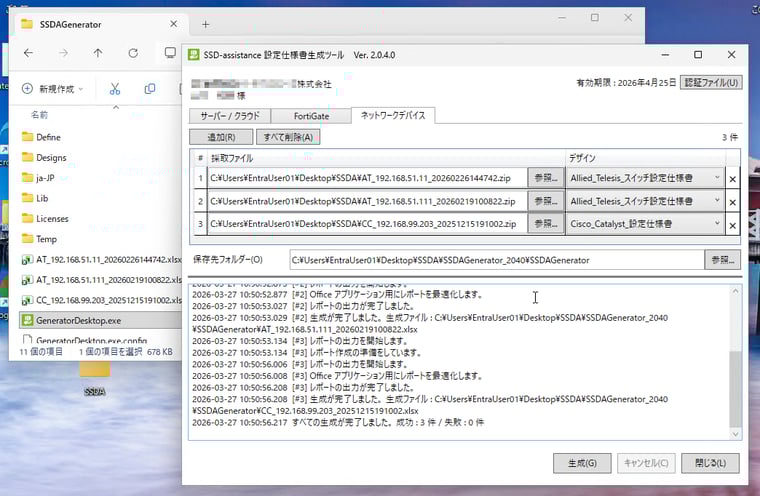Click log scrollbar down arrow
This screenshot has height=496, width=760.
coord(735,434)
